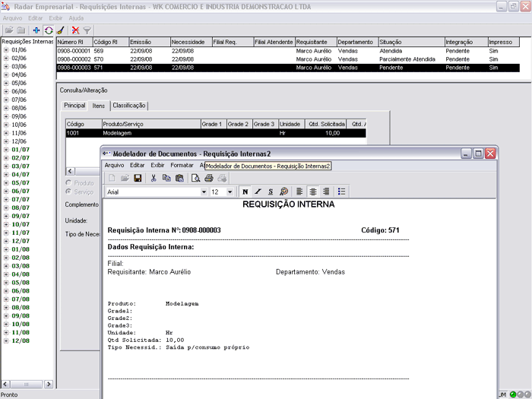Screen dimensions: 532x399
Task: Switch to the Classificação tab
Action: (x=128, y=106)
